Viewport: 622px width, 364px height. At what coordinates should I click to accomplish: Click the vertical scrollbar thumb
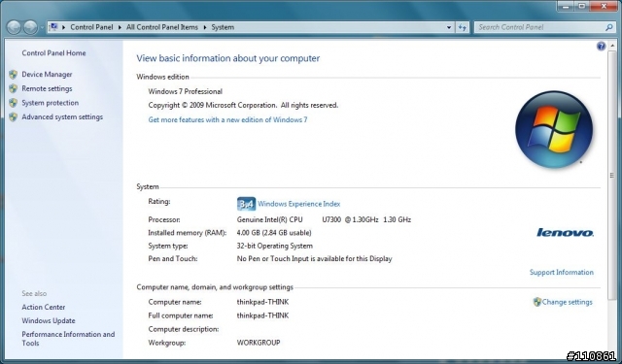[x=611, y=175]
